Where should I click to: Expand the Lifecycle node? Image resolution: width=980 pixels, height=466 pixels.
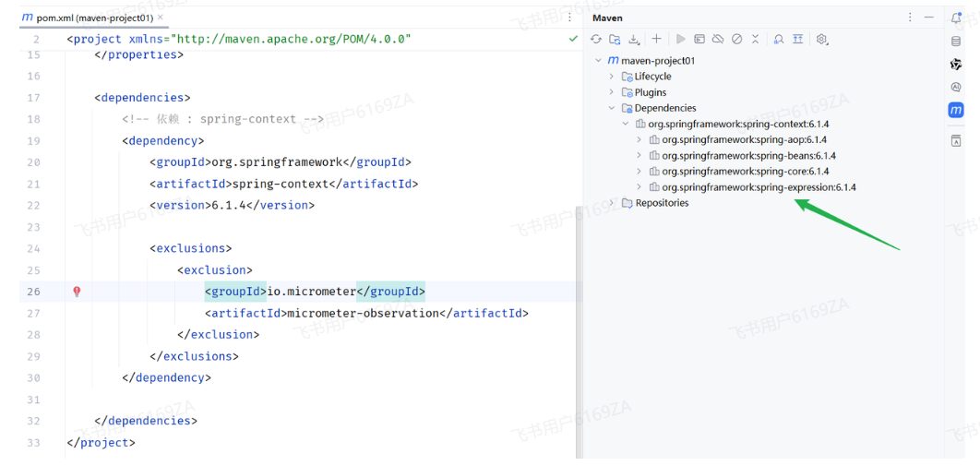pos(611,77)
